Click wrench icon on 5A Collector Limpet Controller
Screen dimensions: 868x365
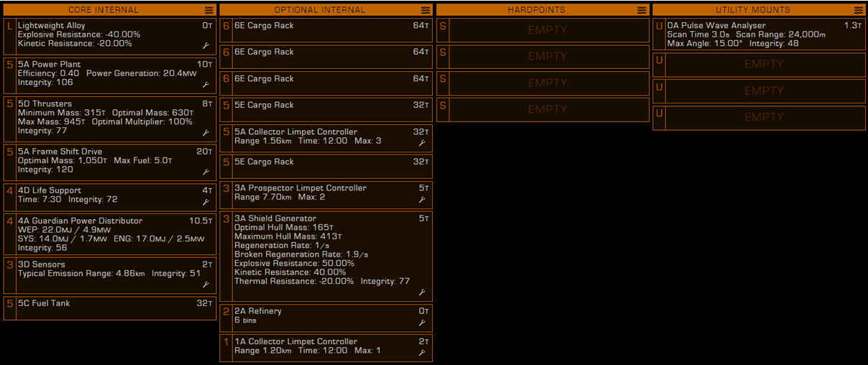422,143
